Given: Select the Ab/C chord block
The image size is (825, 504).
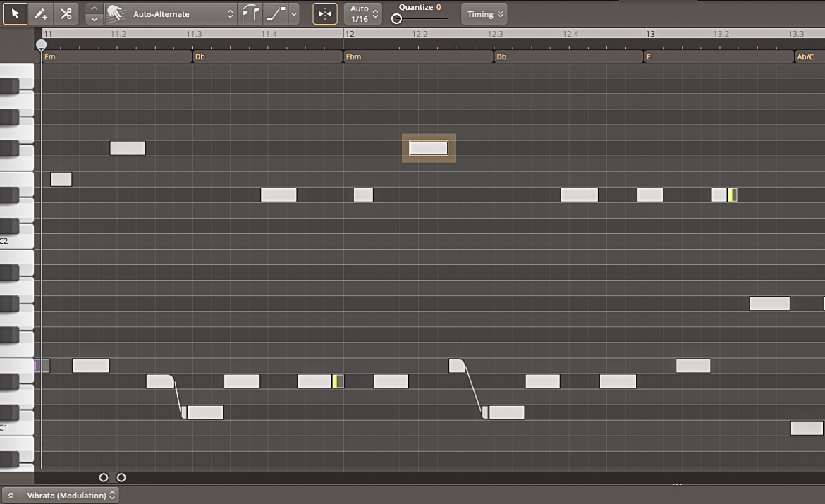Looking at the screenshot, I should click(x=809, y=57).
